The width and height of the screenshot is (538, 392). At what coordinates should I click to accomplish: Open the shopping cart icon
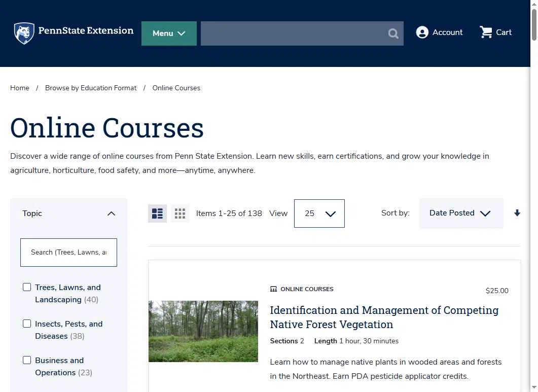[x=486, y=32]
